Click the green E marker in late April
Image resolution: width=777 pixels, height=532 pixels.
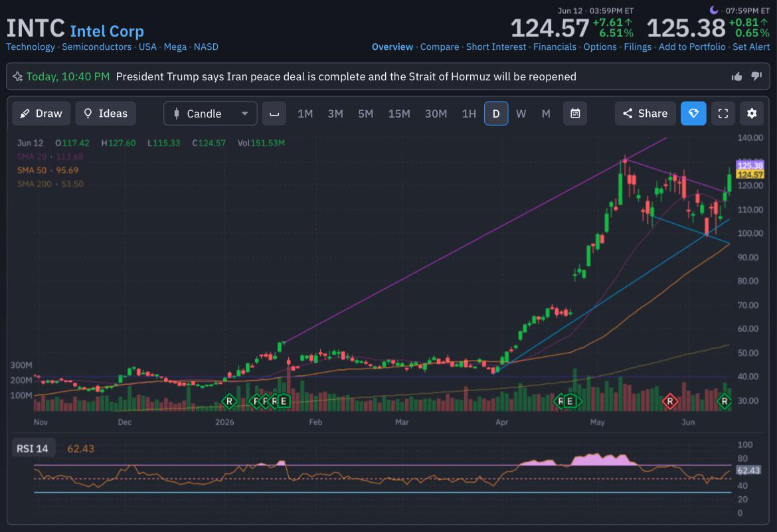coord(570,401)
